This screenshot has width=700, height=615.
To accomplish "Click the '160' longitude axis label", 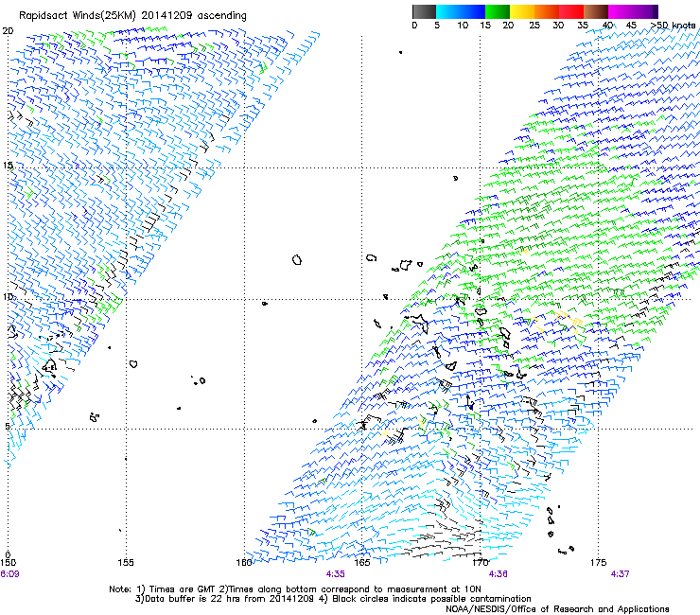I will click(x=244, y=562).
